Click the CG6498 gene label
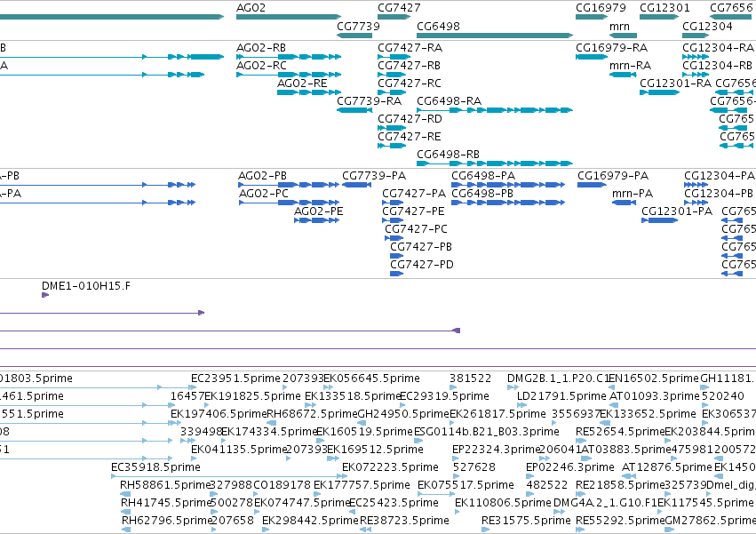Screen dimensions: 756x534 click(438, 26)
